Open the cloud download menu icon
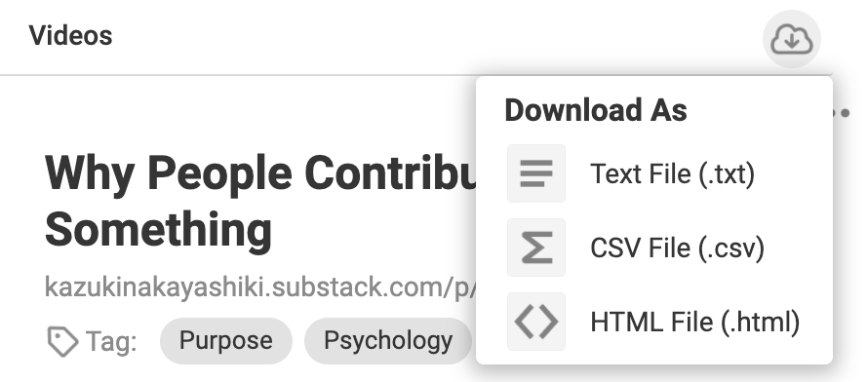Viewport: 868px width, 382px height. pyautogui.click(x=792, y=39)
